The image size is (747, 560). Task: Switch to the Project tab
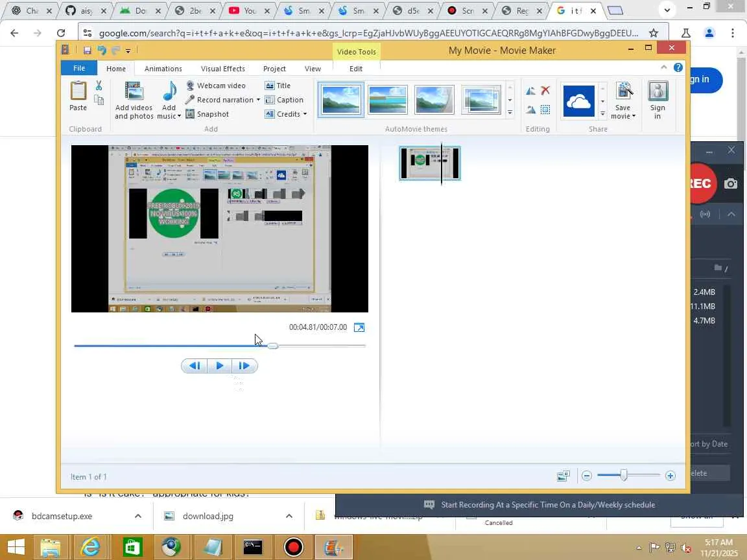[274, 69]
